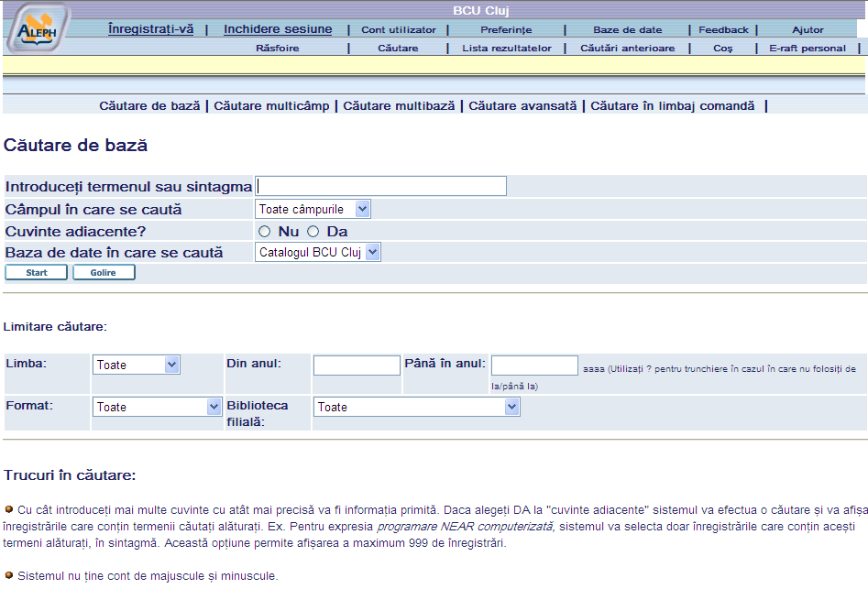Click the Inchidere sesiune link
Viewport: 868px width, 589px height.
click(278, 29)
